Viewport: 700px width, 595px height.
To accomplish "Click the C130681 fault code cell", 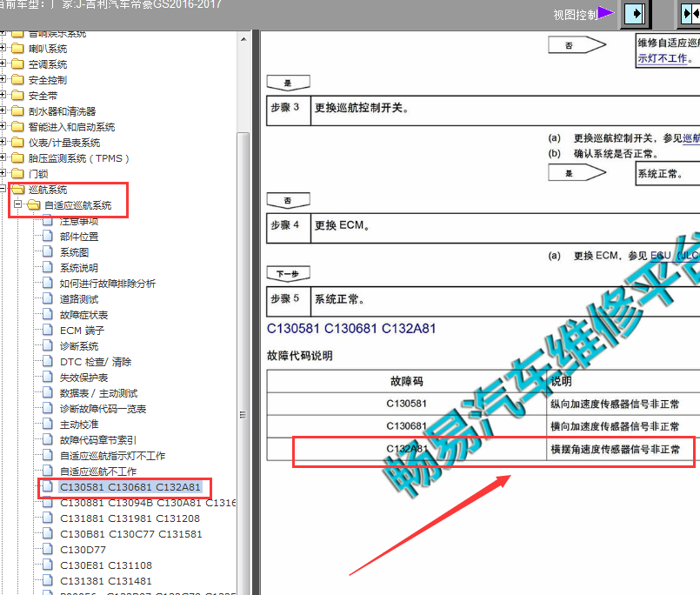I will pyautogui.click(x=406, y=426).
